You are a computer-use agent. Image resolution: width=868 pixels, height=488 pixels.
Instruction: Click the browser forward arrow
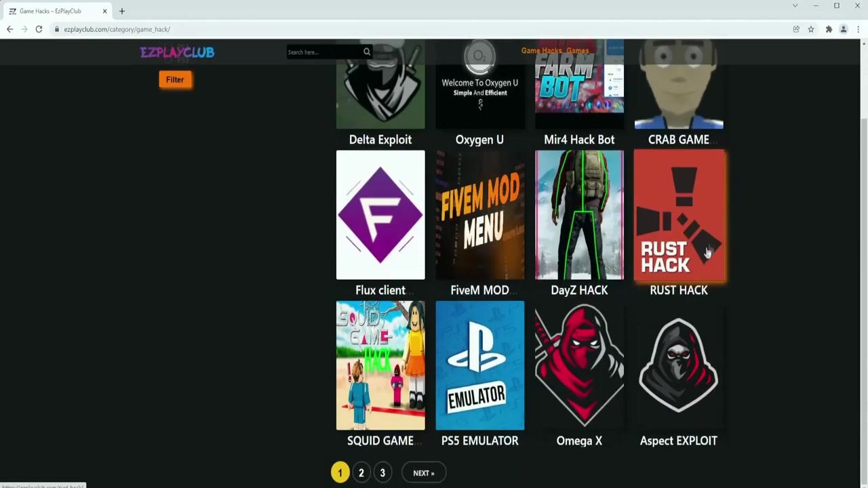(x=24, y=29)
